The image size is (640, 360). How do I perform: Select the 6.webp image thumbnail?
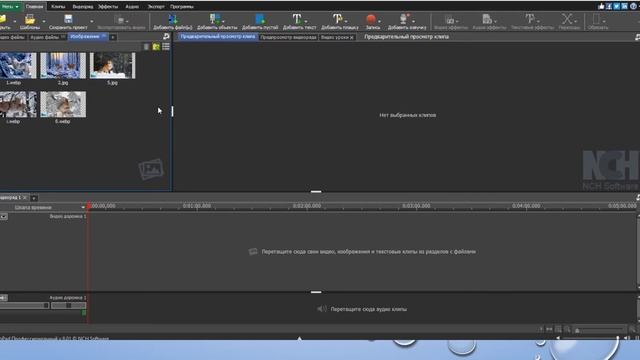[x=63, y=104]
